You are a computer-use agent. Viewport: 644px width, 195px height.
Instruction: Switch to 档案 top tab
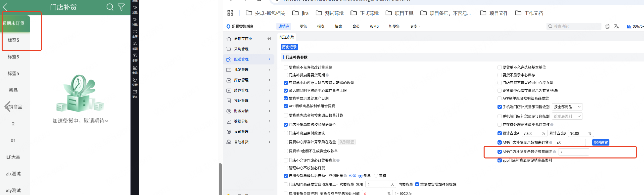pyautogui.click(x=339, y=26)
